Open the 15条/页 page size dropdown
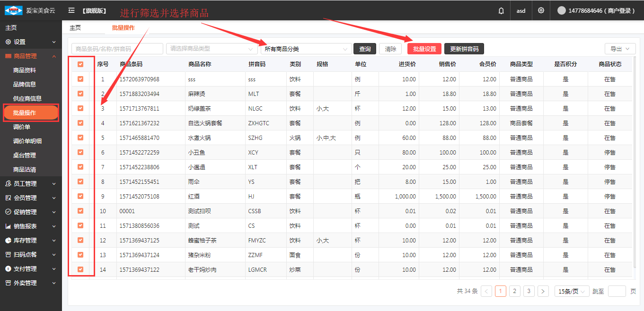The height and width of the screenshot is (311, 644). (x=572, y=291)
